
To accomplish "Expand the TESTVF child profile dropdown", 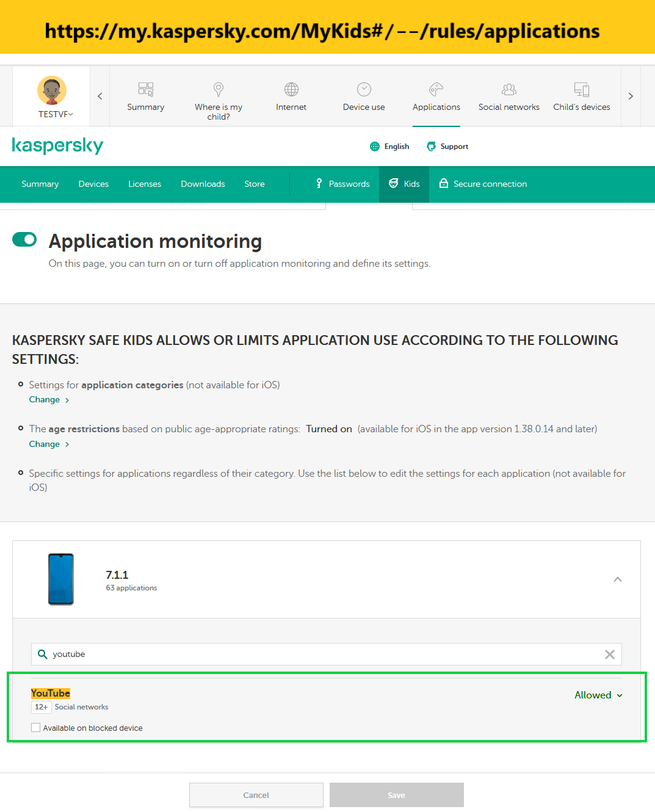I will (x=56, y=114).
